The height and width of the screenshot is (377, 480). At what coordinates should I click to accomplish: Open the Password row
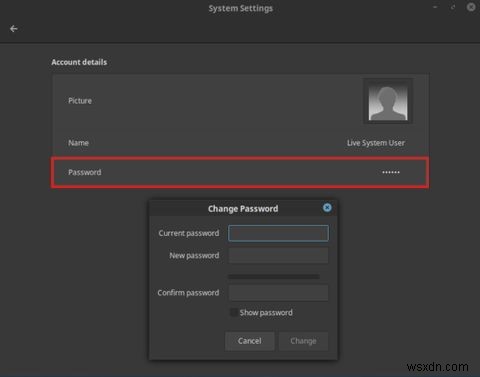[x=240, y=172]
